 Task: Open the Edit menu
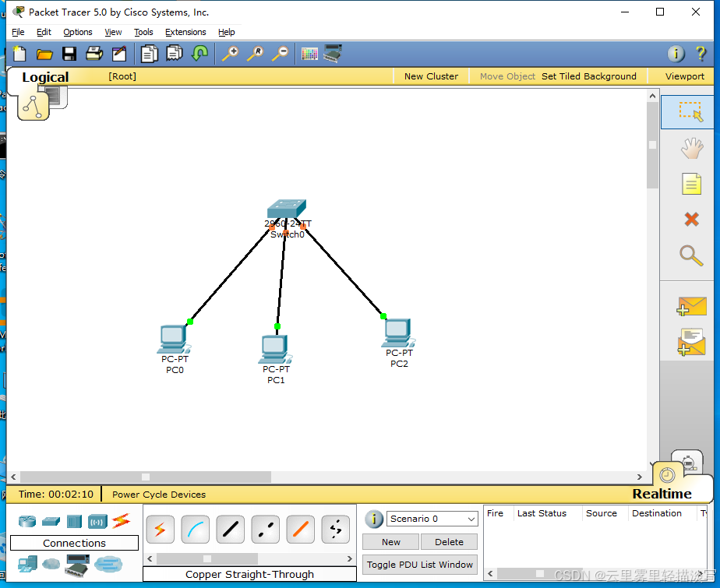(44, 32)
